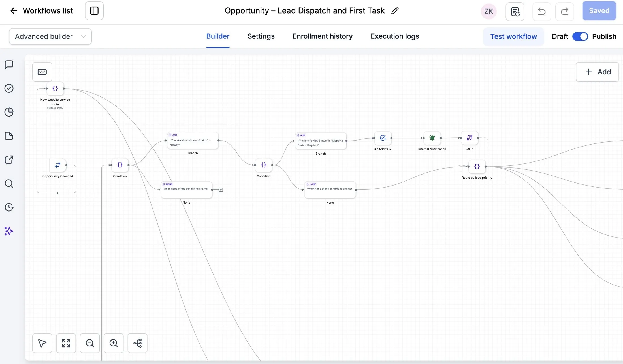Click the Add button on canvas
The height and width of the screenshot is (364, 623).
pos(597,72)
